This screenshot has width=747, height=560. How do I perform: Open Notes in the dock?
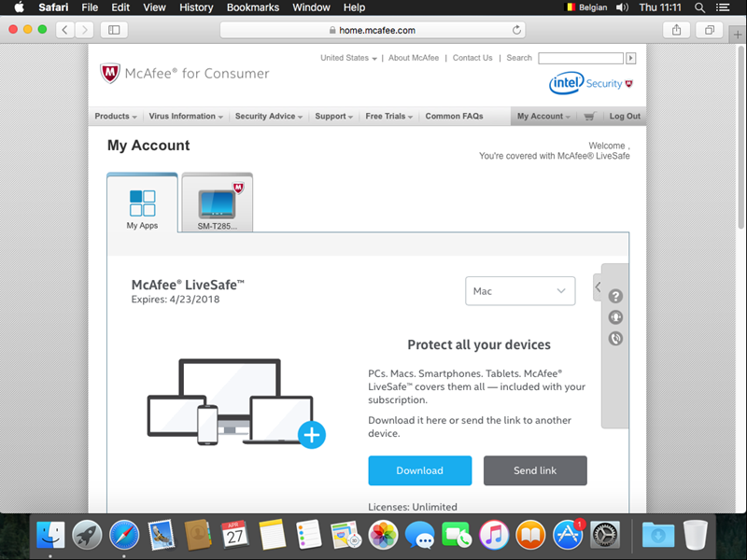[272, 535]
